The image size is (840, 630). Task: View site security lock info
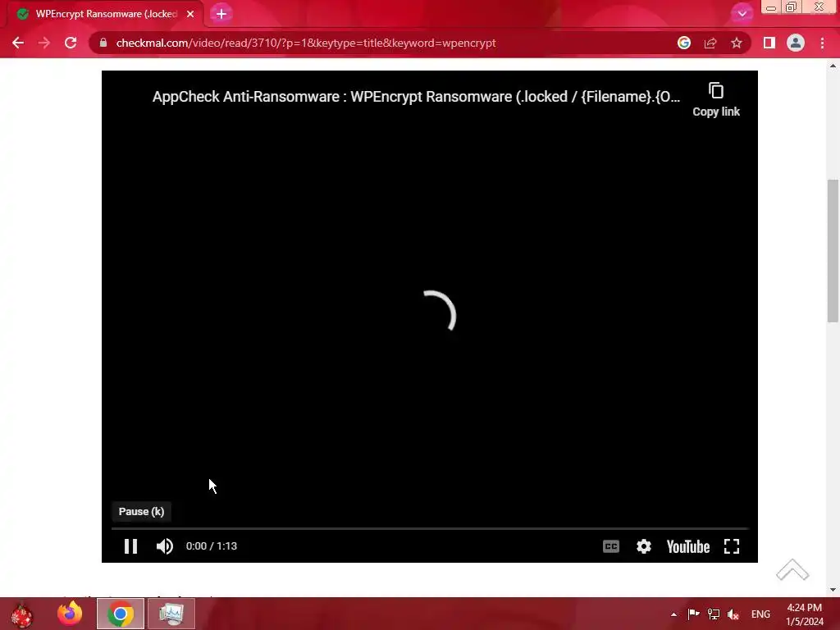click(103, 43)
